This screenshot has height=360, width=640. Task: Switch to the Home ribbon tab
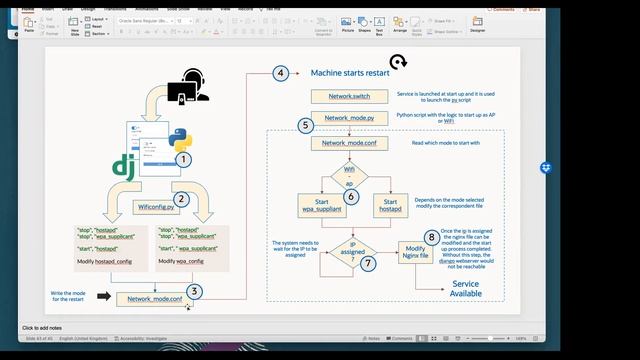(x=28, y=9)
